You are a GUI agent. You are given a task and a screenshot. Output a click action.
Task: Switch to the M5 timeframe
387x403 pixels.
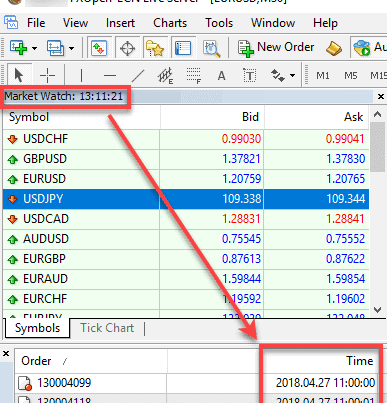(351, 76)
